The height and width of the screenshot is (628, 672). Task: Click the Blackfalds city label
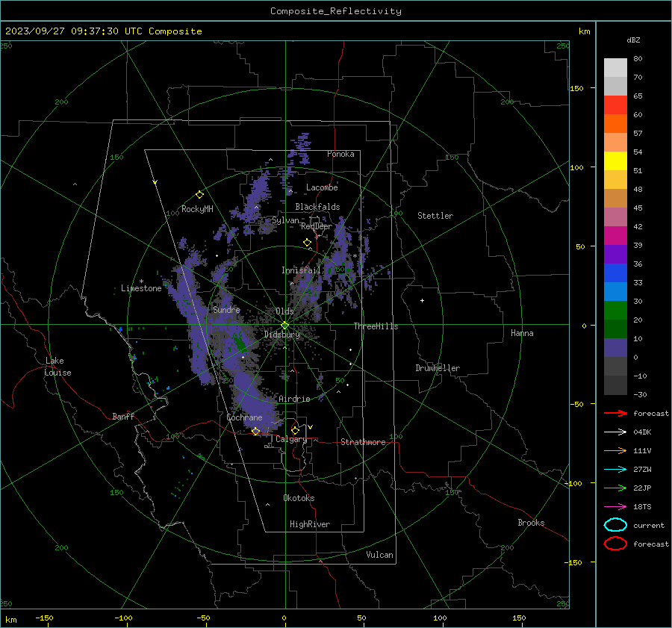317,207
